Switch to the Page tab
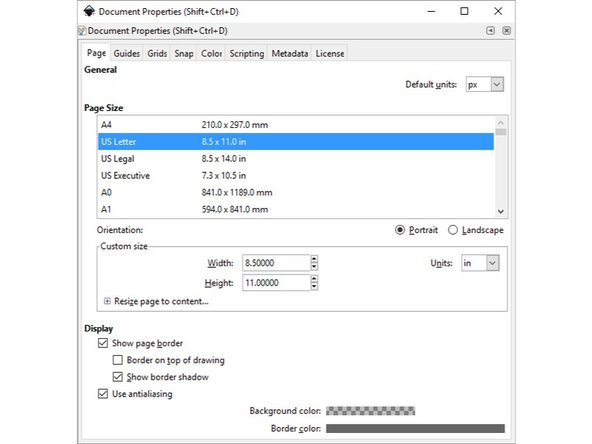Image resolution: width=592 pixels, height=444 pixels. 96,53
